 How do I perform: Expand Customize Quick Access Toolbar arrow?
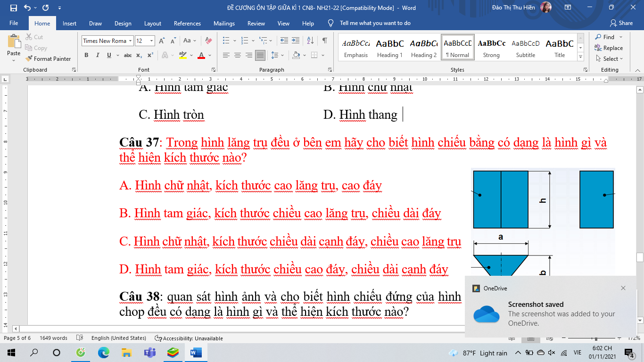pyautogui.click(x=59, y=8)
